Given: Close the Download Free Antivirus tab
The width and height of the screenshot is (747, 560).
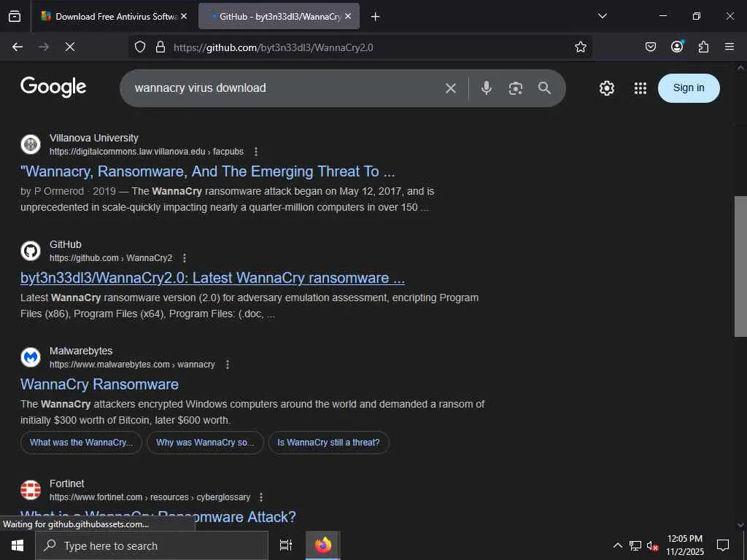Looking at the screenshot, I should pyautogui.click(x=184, y=16).
